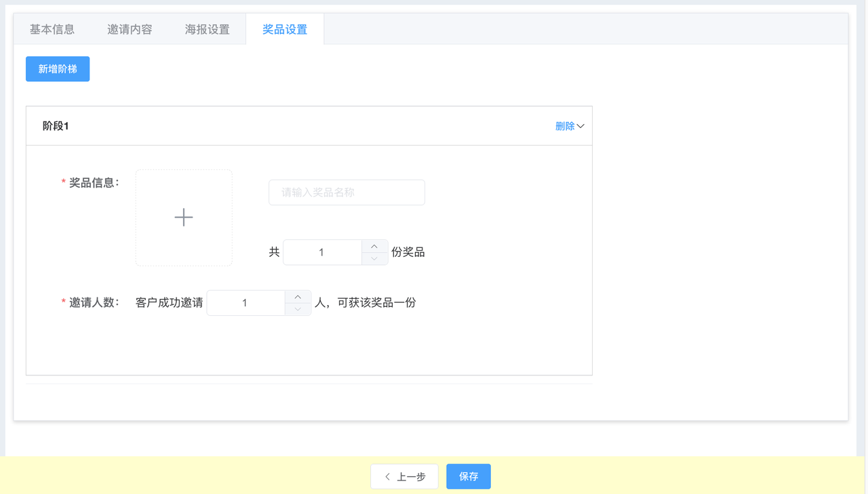The width and height of the screenshot is (868, 494).
Task: Increase invite count with up arrow
Action: tap(298, 297)
